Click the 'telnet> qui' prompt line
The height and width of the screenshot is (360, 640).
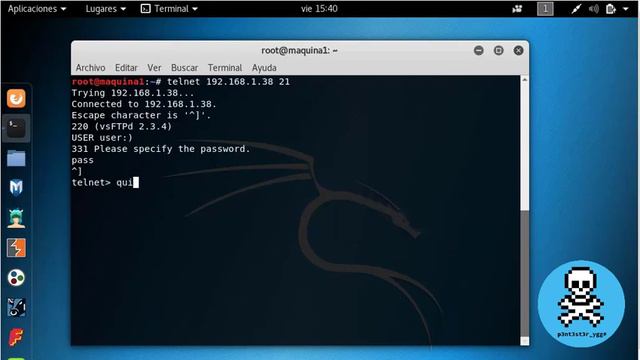pyautogui.click(x=105, y=182)
